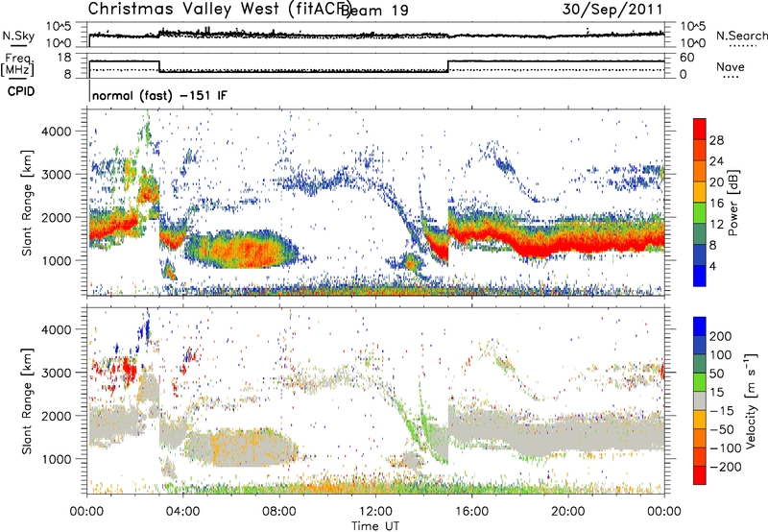The image size is (768, 532).
Task: Click the '24' value on power colorbar
Action: [716, 161]
